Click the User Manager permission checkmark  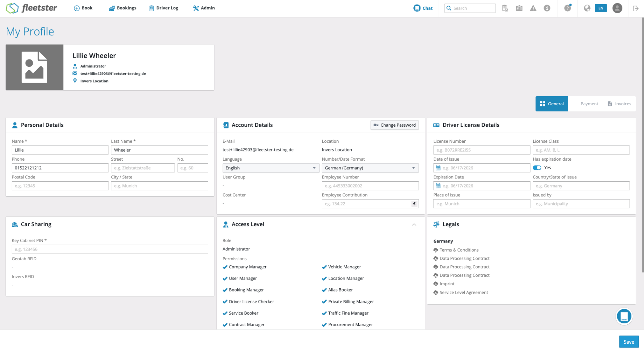click(225, 279)
